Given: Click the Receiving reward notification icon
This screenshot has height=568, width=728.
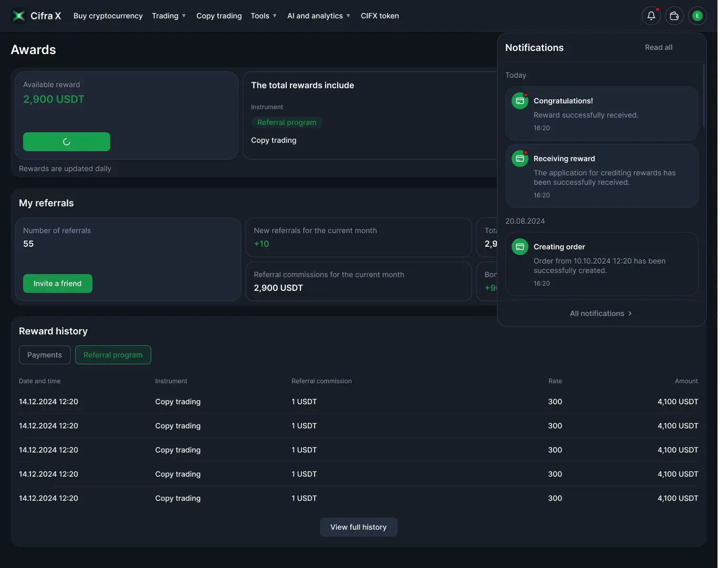Looking at the screenshot, I should coord(519,159).
